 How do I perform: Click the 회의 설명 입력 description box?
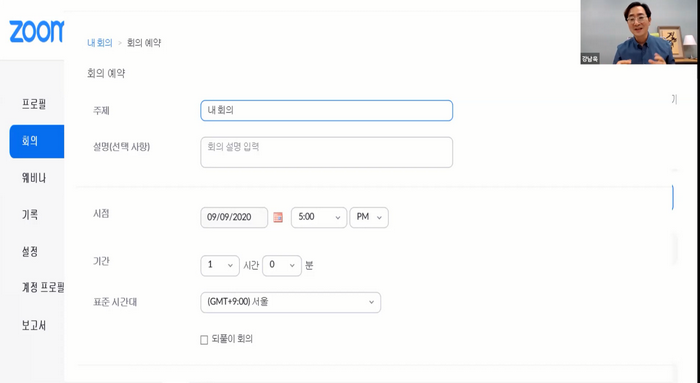click(x=326, y=152)
